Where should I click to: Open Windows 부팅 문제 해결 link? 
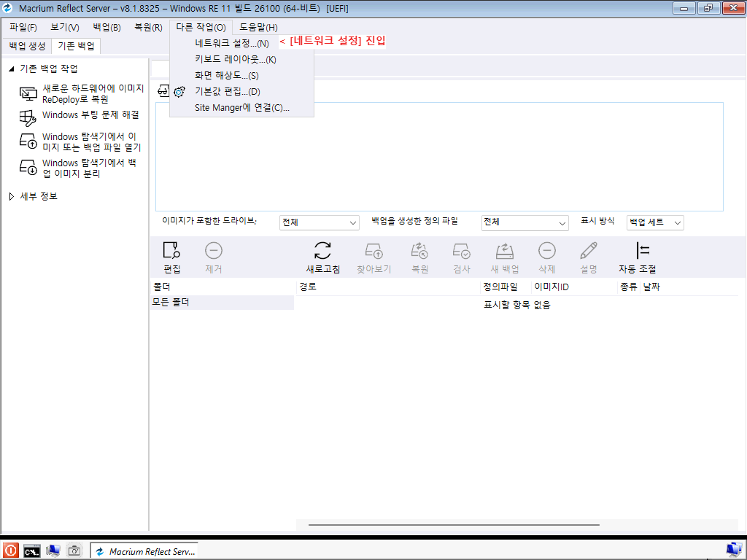coord(90,115)
